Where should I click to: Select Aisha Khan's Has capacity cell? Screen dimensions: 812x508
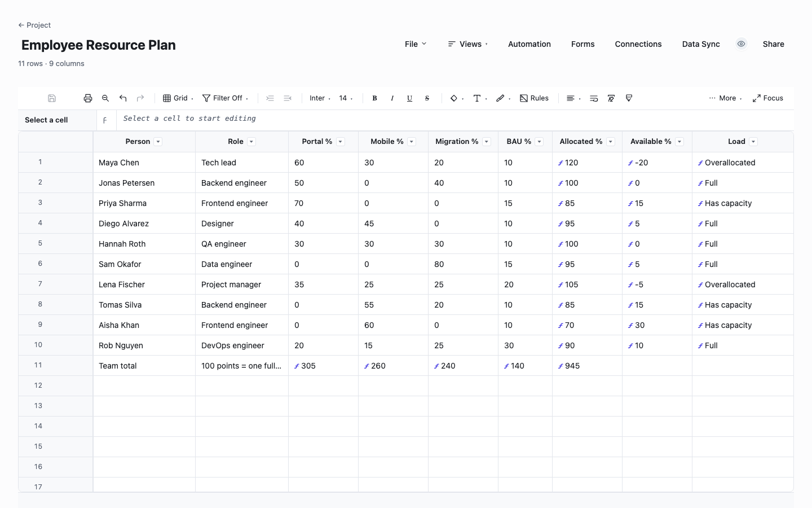[x=743, y=325]
